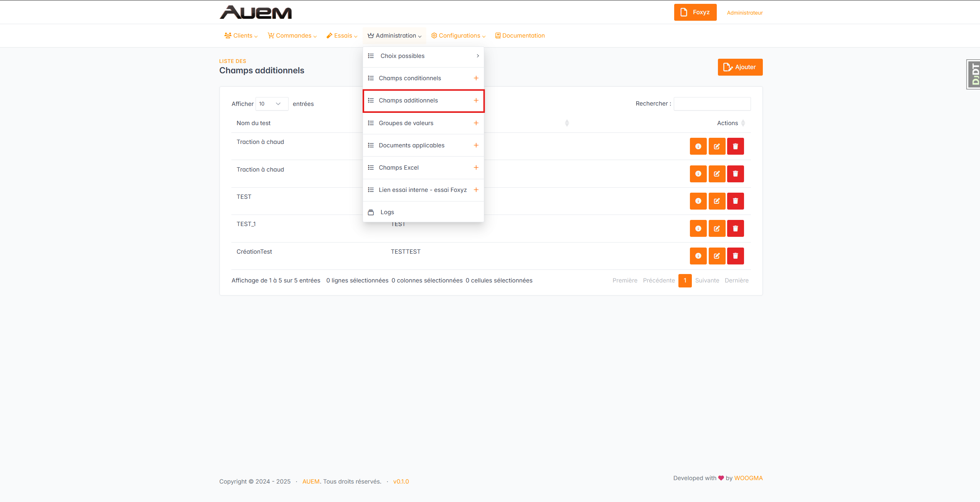Click edit icon for second Traction à chaud row

716,174
